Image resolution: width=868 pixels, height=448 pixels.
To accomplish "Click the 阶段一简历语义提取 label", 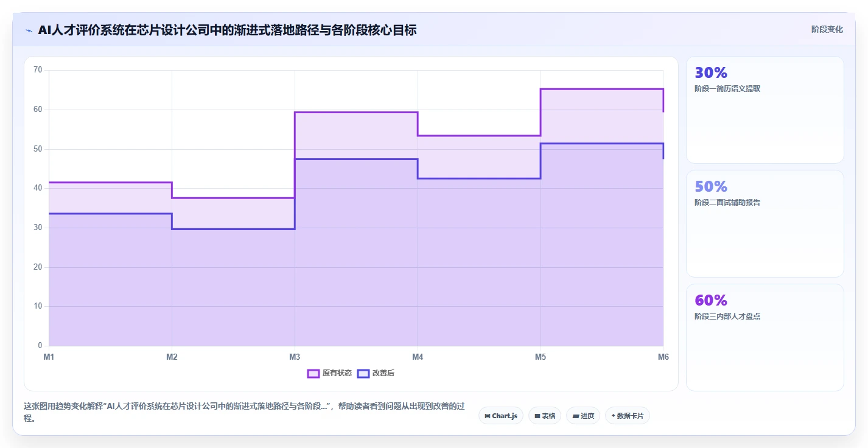I will coord(727,89).
